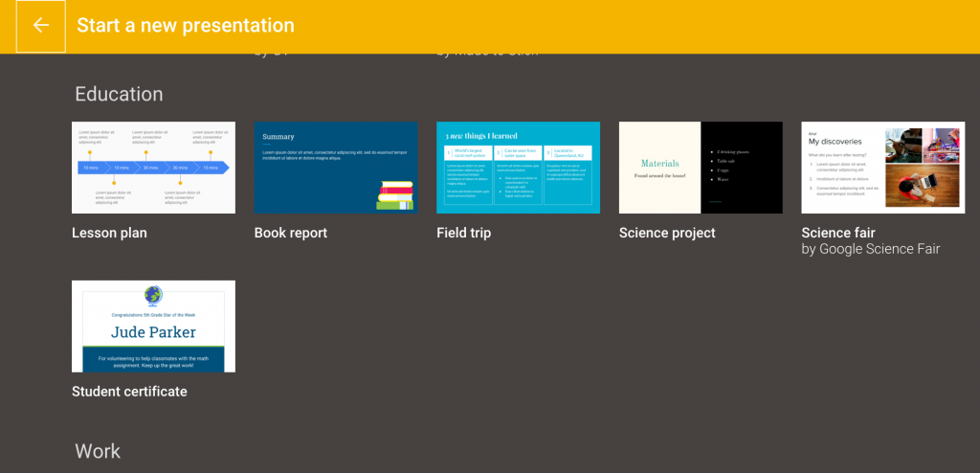Open the Science project template thumbnail

[701, 168]
